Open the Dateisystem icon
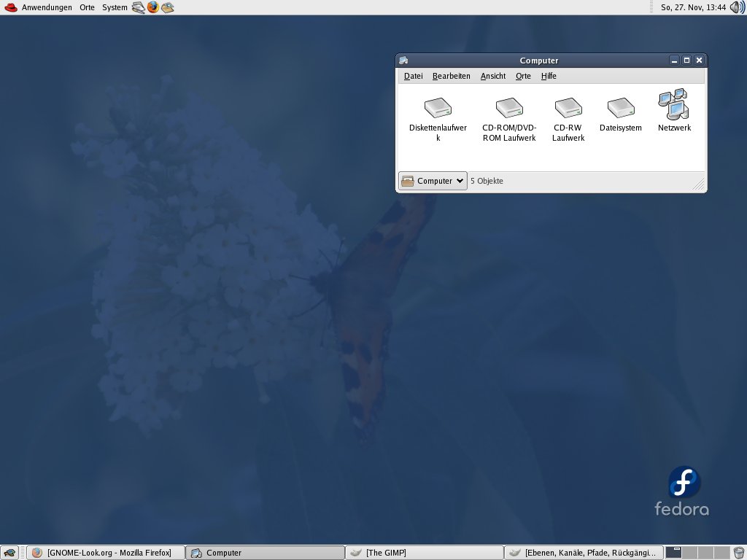 coord(621,108)
